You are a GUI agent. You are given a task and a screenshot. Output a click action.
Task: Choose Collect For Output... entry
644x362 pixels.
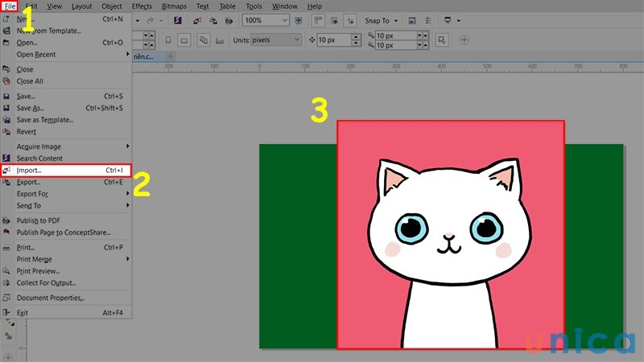(66, 283)
